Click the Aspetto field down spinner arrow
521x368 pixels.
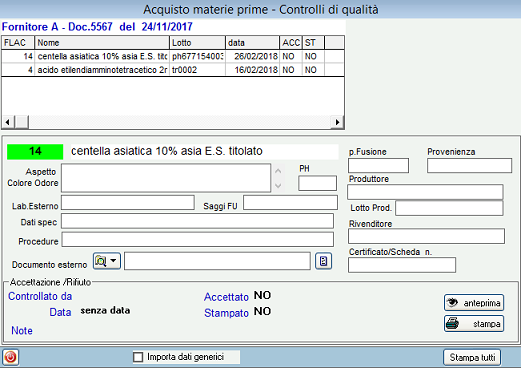pyautogui.click(x=278, y=185)
